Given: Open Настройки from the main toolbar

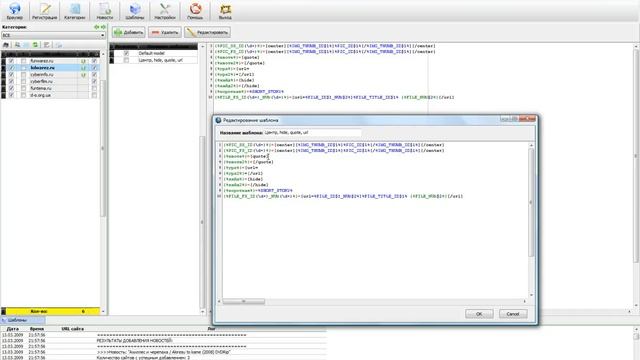Looking at the screenshot, I should [165, 11].
